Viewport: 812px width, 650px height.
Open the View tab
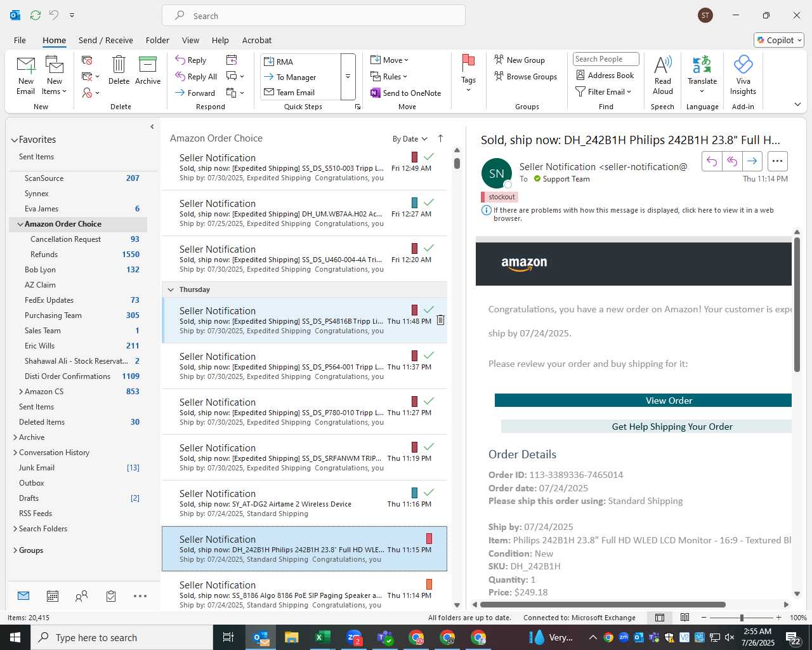pos(190,40)
